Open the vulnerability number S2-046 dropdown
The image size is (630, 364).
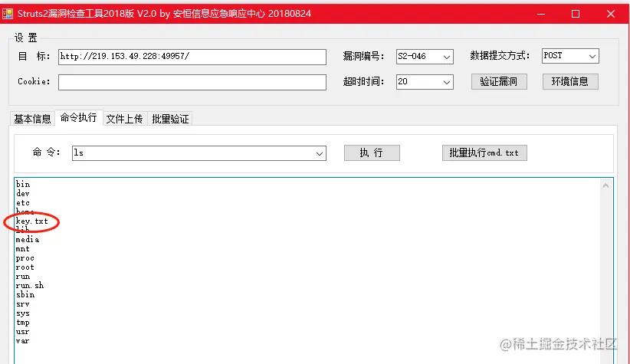pyautogui.click(x=425, y=57)
